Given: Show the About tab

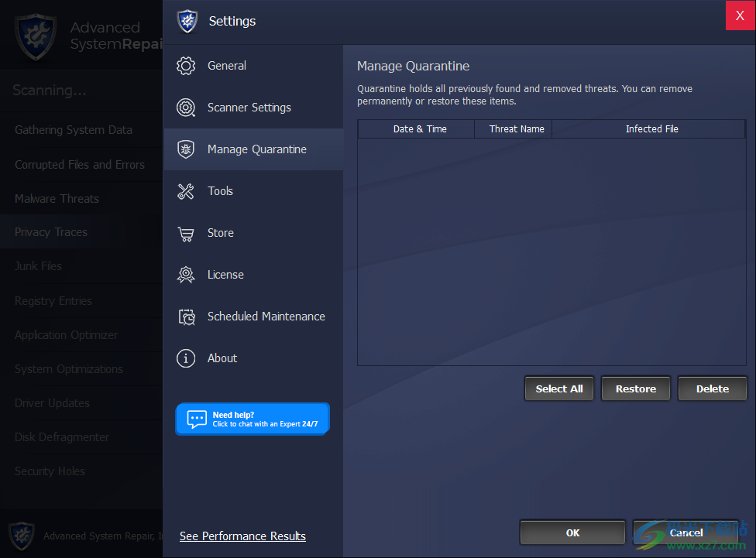Looking at the screenshot, I should pos(253,358).
